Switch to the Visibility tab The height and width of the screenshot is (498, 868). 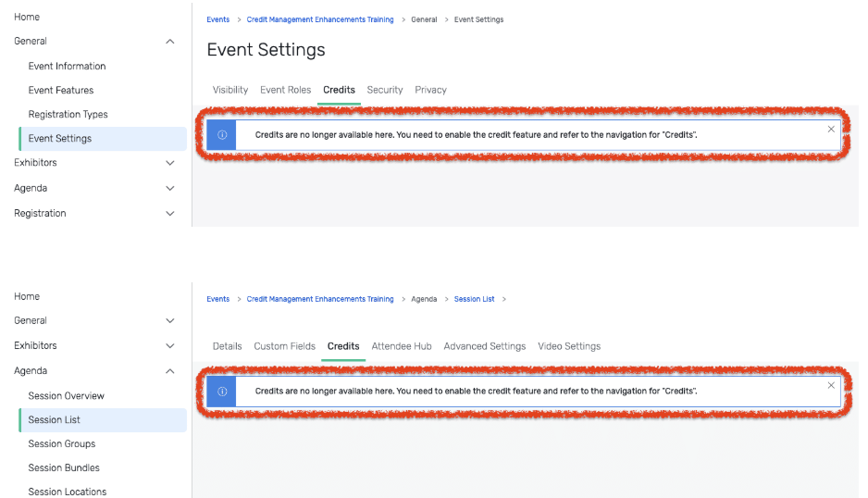[x=230, y=90]
